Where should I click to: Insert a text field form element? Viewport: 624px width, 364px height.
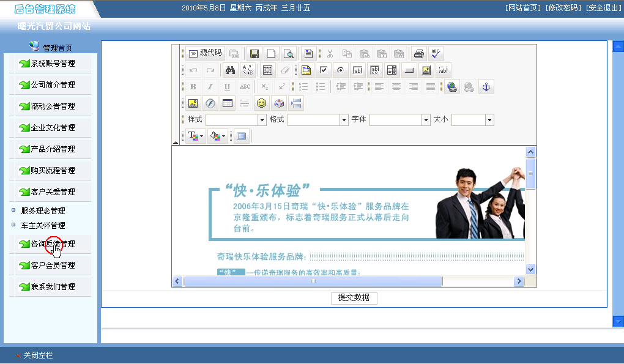point(357,70)
